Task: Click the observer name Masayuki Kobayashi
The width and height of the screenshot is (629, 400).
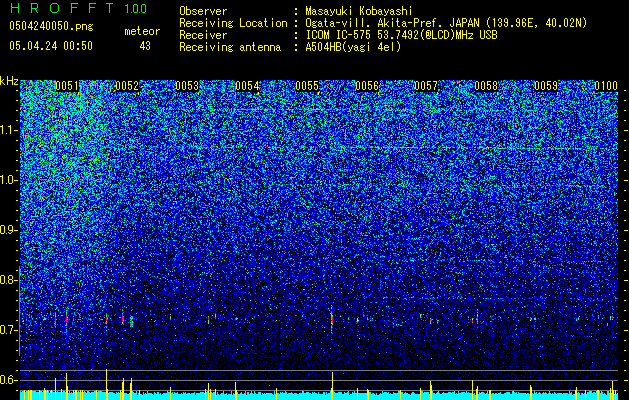Action: click(x=359, y=11)
